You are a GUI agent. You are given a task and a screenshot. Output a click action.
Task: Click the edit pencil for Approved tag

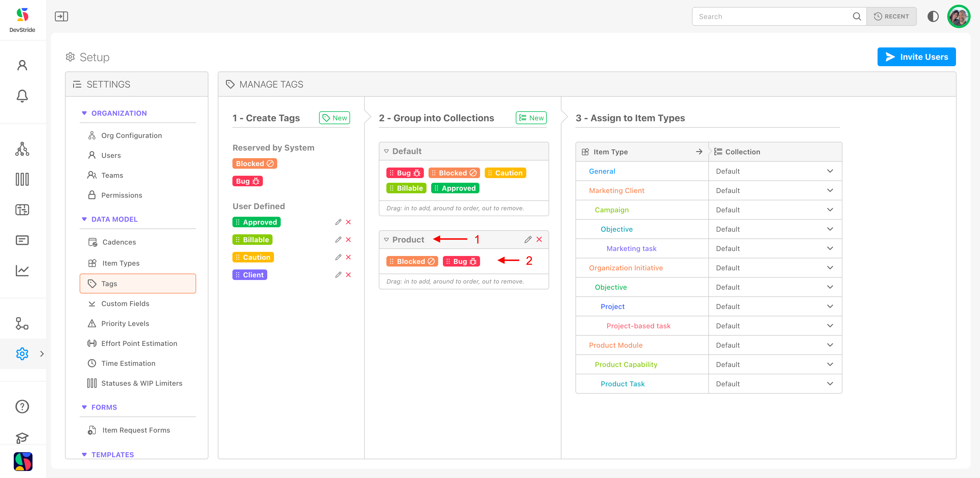338,222
